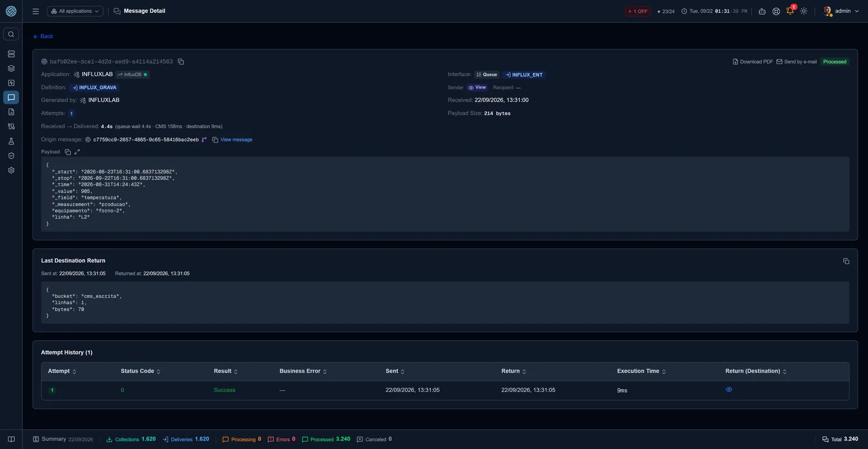Click Send by e-mail
Viewport: 868px width, 449px height.
(796, 62)
